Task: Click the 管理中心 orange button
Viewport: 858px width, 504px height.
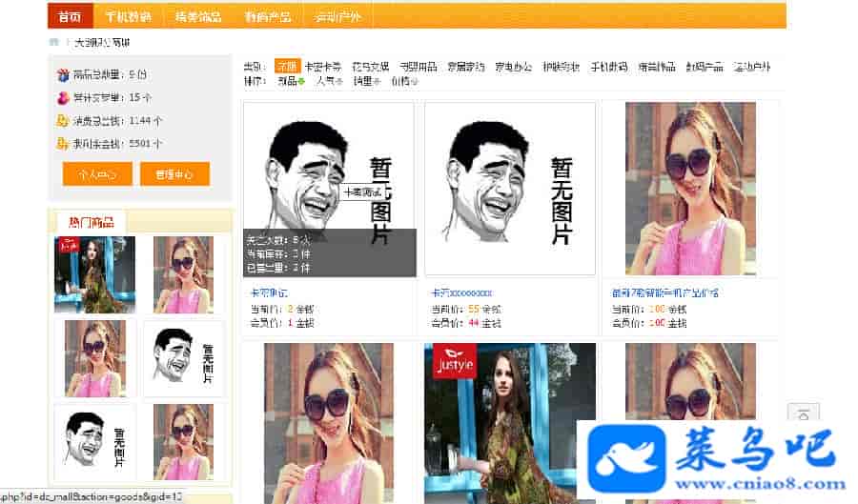Action: point(174,174)
